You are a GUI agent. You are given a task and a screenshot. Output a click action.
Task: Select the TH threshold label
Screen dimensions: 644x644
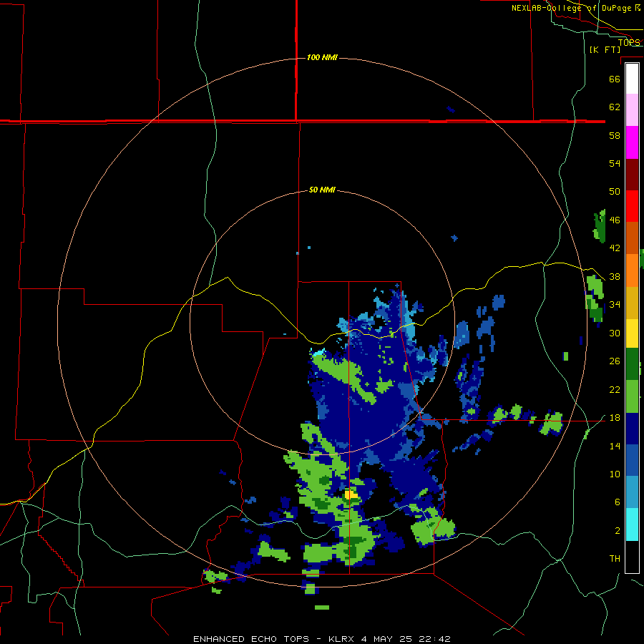(x=615, y=559)
